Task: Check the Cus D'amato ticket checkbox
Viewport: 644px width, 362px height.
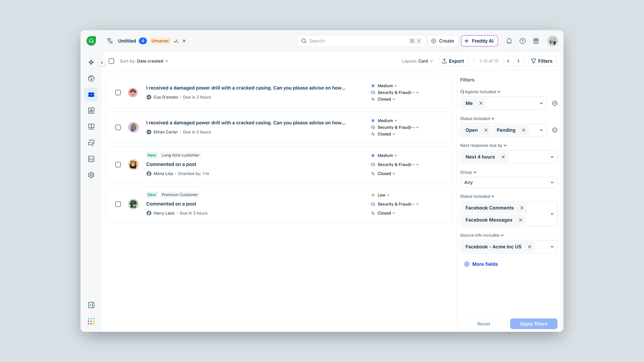Action: point(118,93)
